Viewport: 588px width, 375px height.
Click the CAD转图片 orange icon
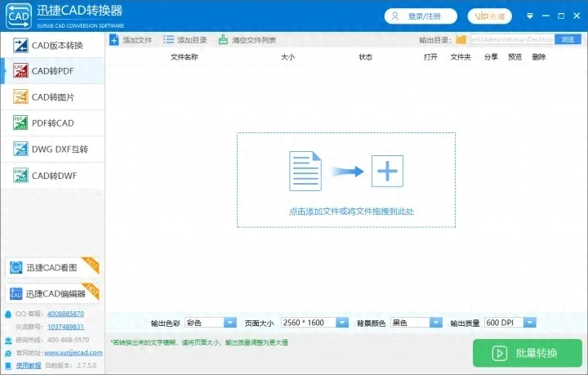[x=20, y=96]
